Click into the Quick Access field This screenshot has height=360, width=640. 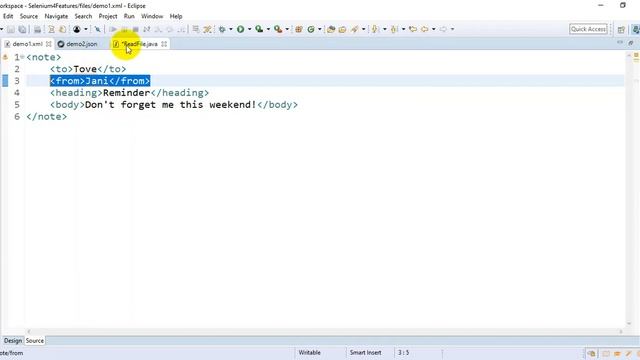click(x=588, y=29)
